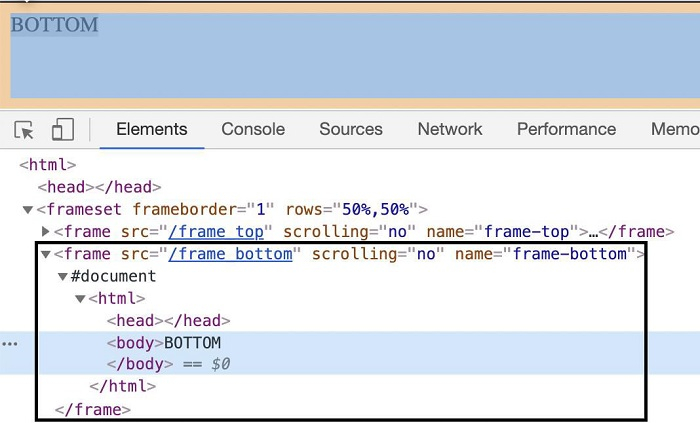Expand the frame-top node arrow
Screen dimensions: 700x423
pyautogui.click(x=45, y=232)
